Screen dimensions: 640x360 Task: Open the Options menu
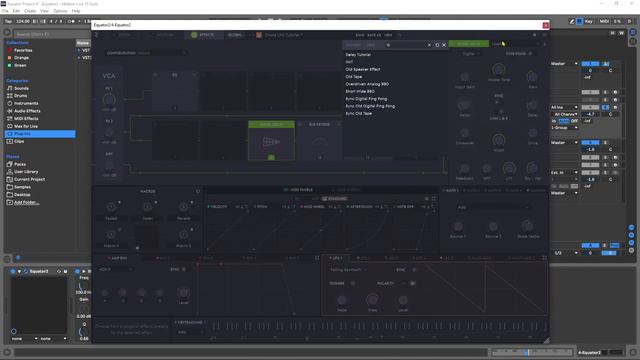tap(60, 11)
